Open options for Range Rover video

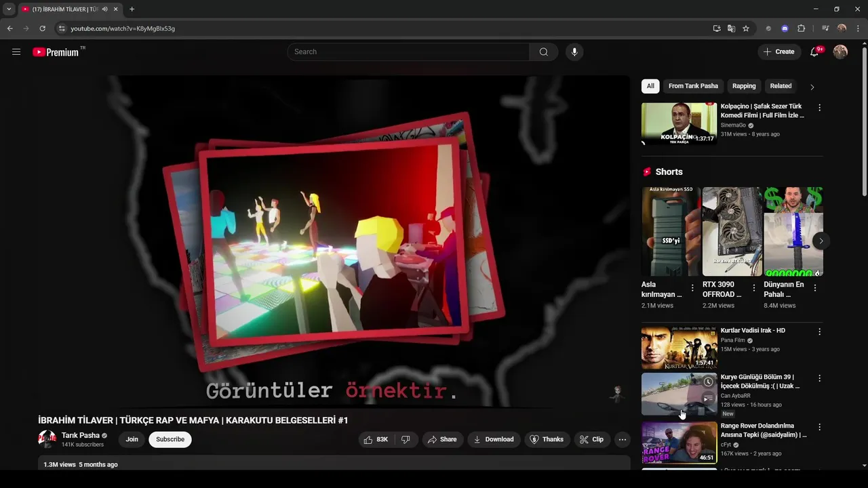(819, 427)
